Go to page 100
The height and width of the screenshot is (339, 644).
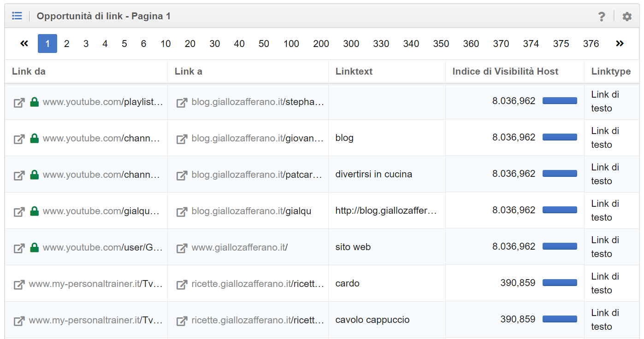(x=291, y=44)
